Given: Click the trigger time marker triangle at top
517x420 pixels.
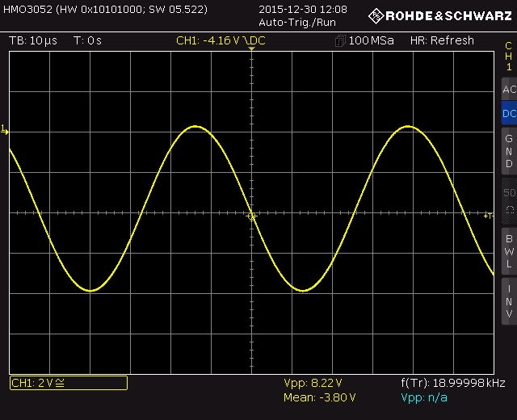Looking at the screenshot, I should 252,50.
